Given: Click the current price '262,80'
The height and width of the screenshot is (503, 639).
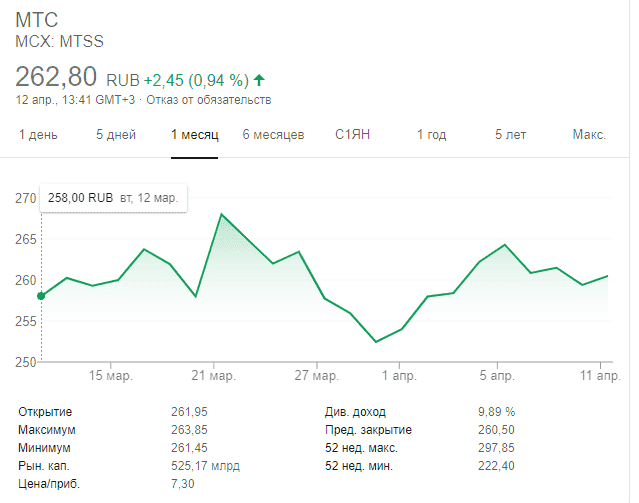Looking at the screenshot, I should click(x=56, y=77).
